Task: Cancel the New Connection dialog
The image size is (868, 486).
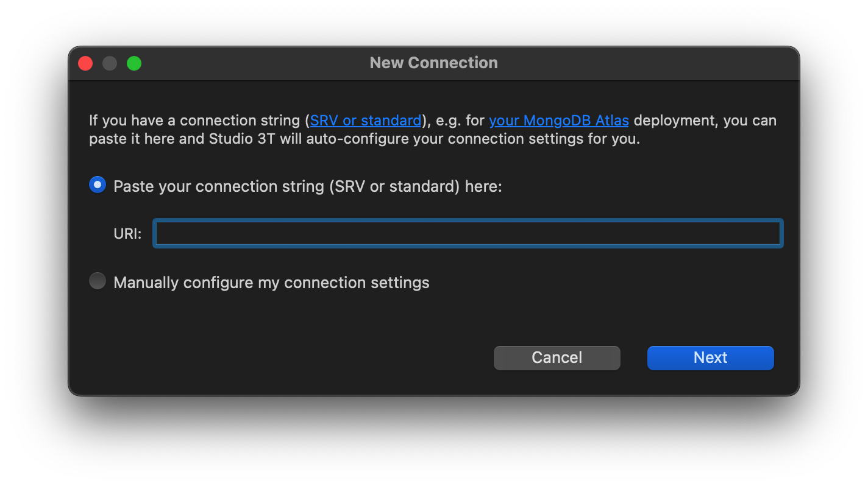Action: click(x=557, y=357)
